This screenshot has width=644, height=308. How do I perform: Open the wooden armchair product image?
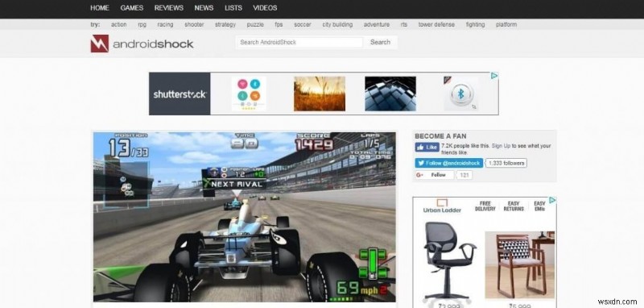519,265
